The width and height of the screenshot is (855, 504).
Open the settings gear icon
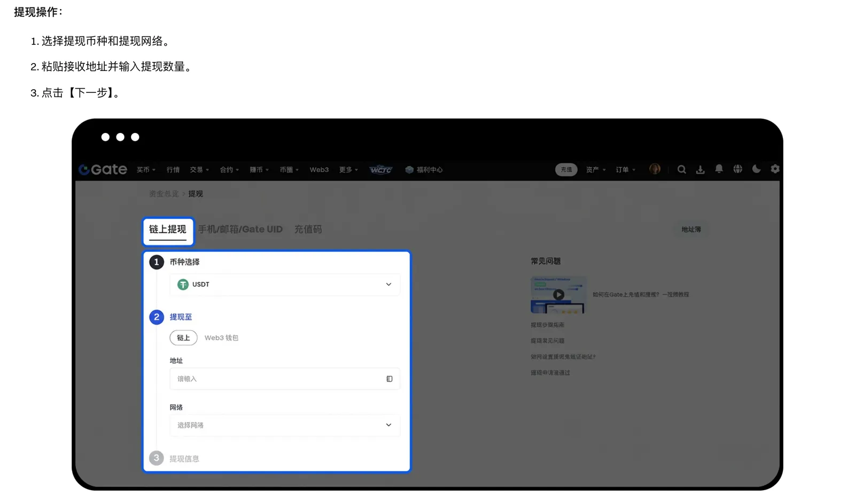tap(775, 169)
